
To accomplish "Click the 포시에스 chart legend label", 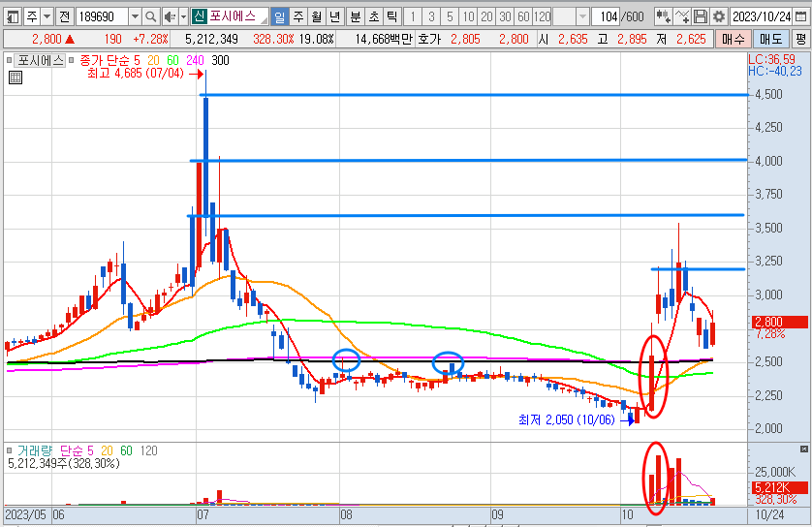I will click(40, 61).
